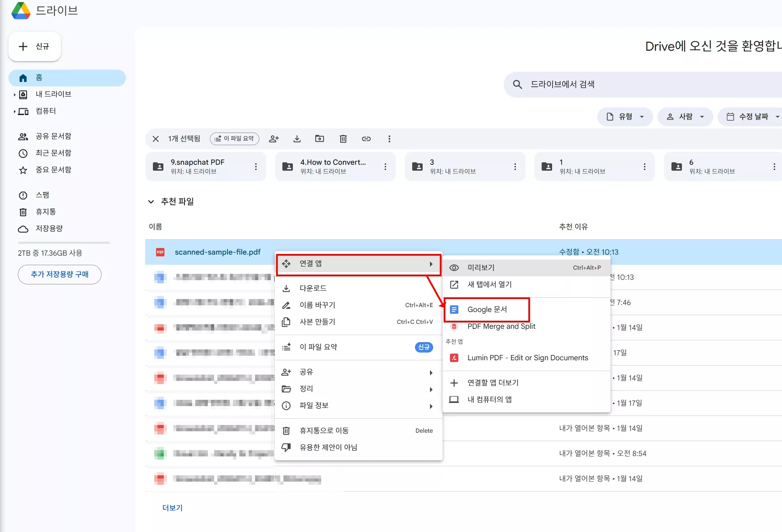The image size is (782, 532).
Task: Click the trash icon to delete the selection
Action: [x=343, y=139]
